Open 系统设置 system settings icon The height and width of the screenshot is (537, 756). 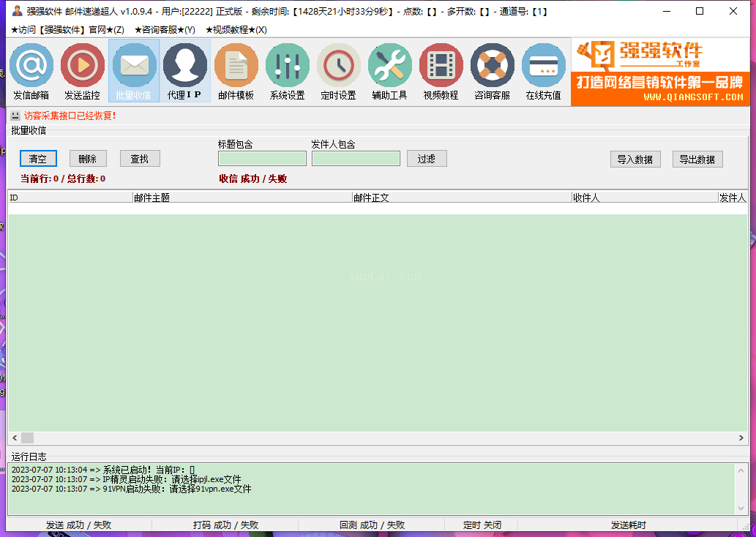(x=287, y=71)
